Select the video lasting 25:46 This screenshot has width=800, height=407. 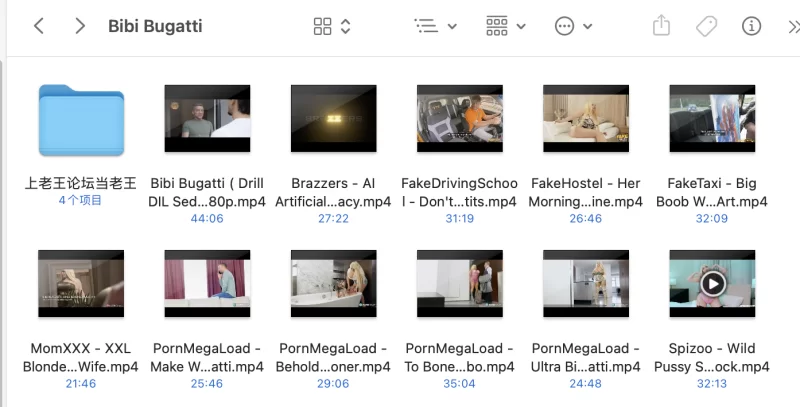pyautogui.click(x=207, y=284)
